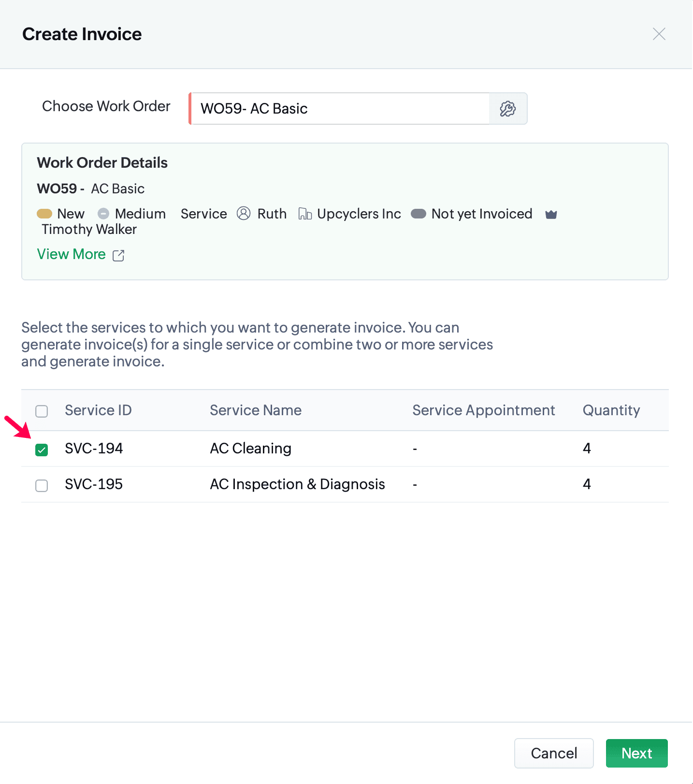Click the crown icon near Timothy Walker
Screen dimensions: 693x784
[551, 214]
